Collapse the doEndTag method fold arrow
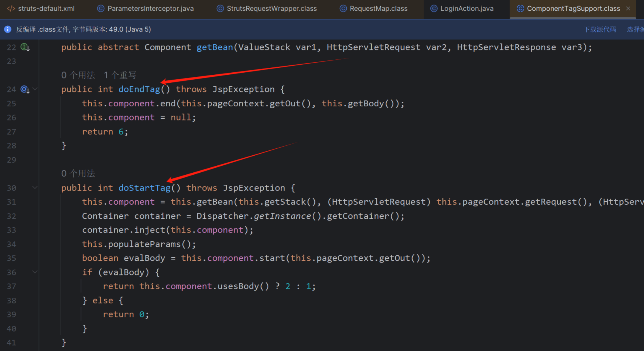The image size is (644, 351). click(x=35, y=89)
